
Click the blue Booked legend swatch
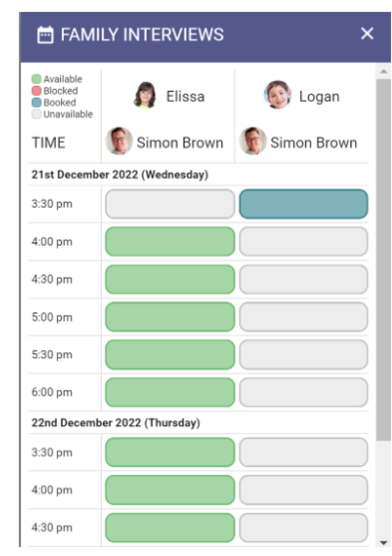coord(36,102)
